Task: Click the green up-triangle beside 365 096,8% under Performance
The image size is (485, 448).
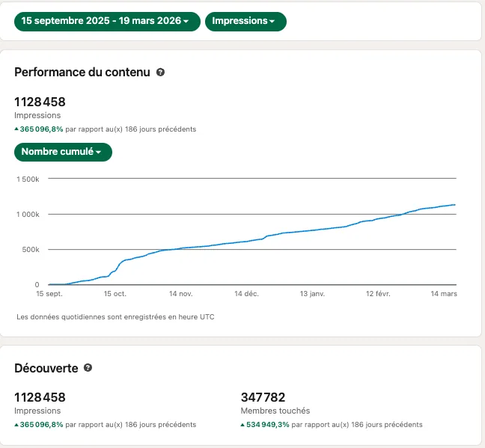Action: coord(16,129)
